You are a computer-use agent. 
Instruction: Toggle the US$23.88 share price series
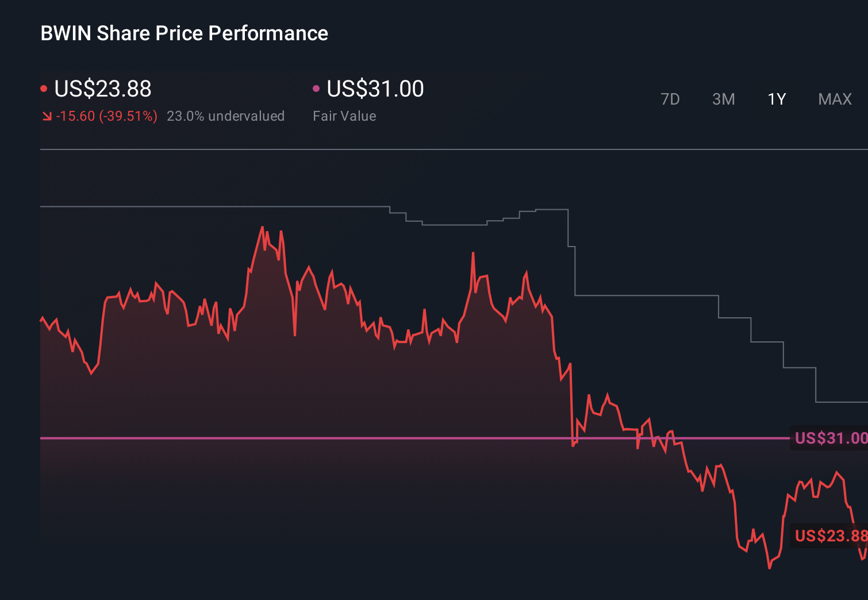coord(102,89)
